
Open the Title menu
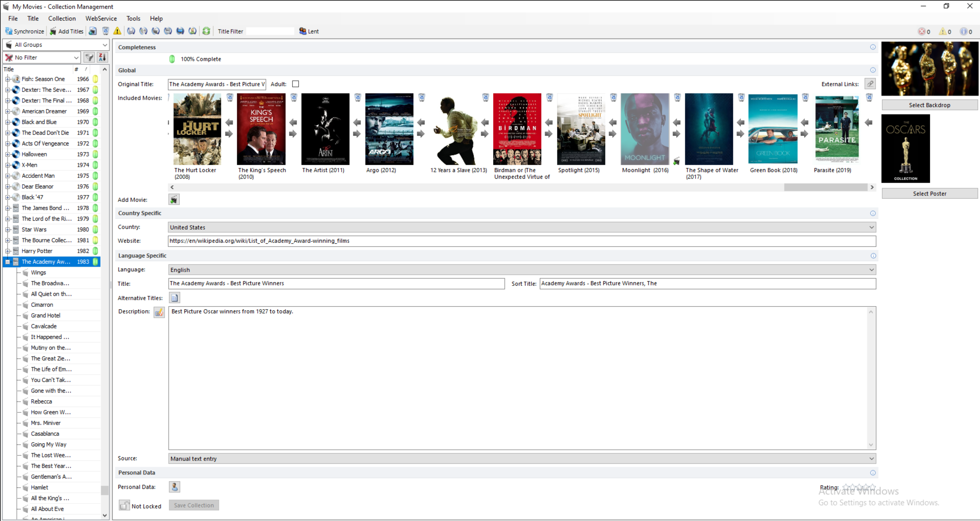33,18
